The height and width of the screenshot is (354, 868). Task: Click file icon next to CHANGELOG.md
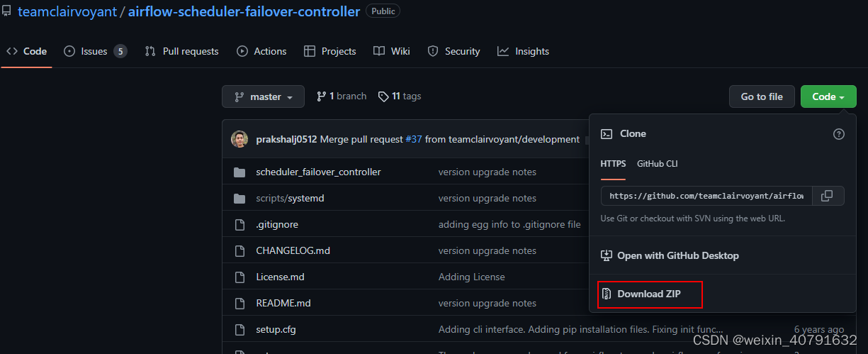pos(239,250)
